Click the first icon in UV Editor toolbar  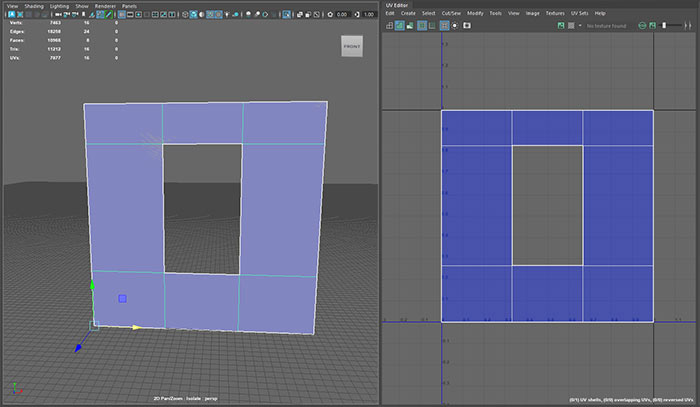(x=388, y=25)
